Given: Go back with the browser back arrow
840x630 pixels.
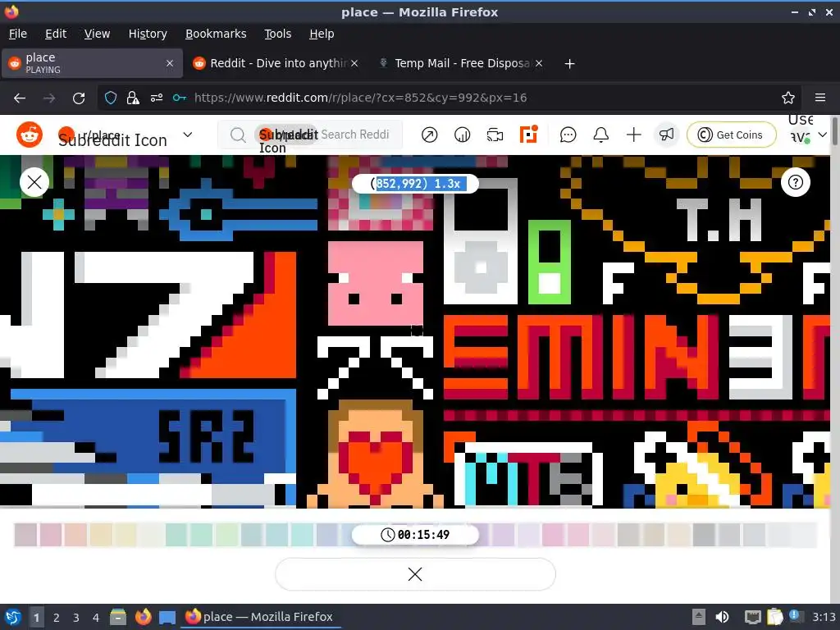Looking at the screenshot, I should 20,98.
